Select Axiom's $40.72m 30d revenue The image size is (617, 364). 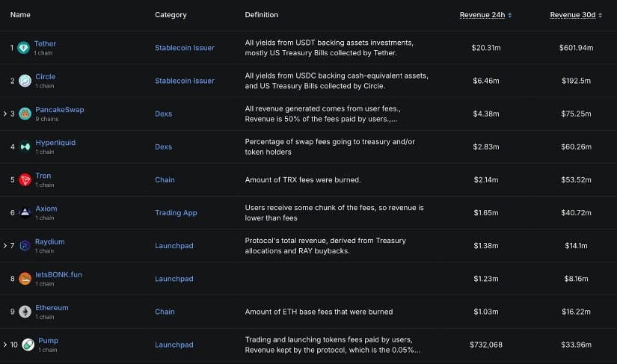coord(576,213)
